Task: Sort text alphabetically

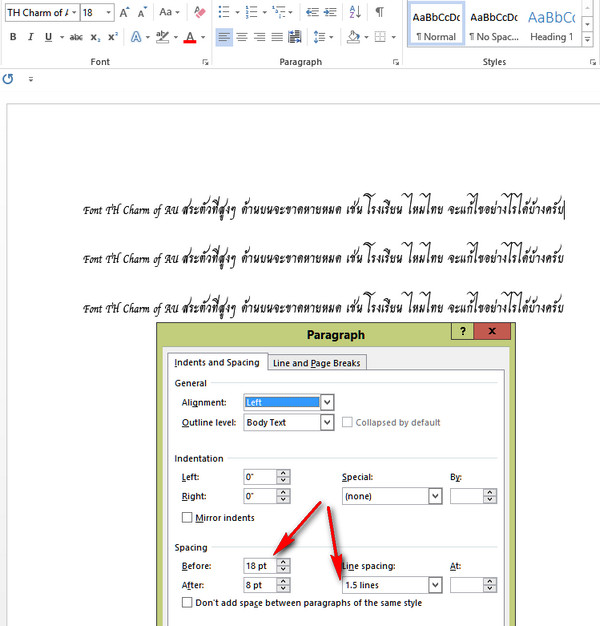Action: coord(355,12)
